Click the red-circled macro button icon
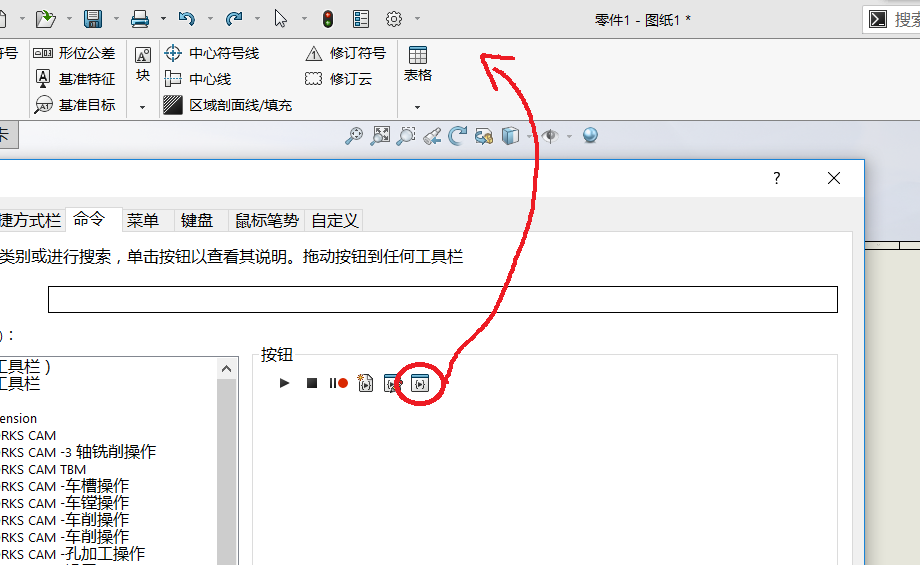The height and width of the screenshot is (565, 920). coord(420,383)
